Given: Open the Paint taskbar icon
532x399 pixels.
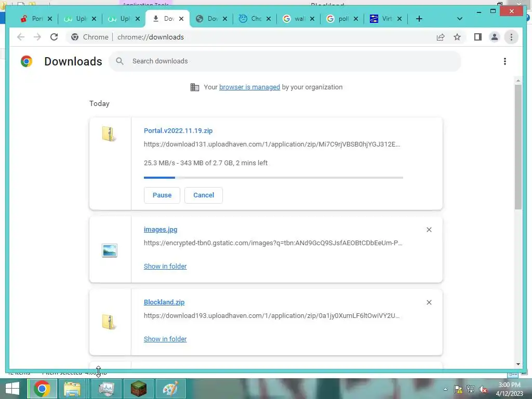Looking at the screenshot, I should (170, 389).
